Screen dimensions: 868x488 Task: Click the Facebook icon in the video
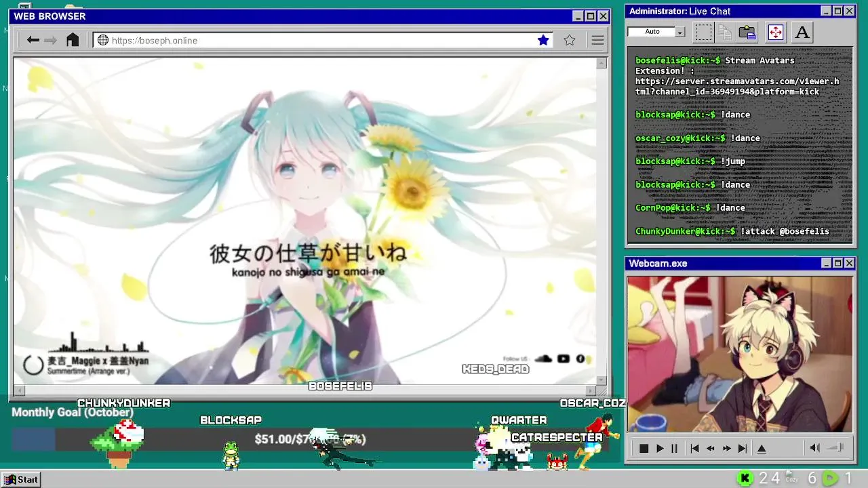click(x=580, y=359)
